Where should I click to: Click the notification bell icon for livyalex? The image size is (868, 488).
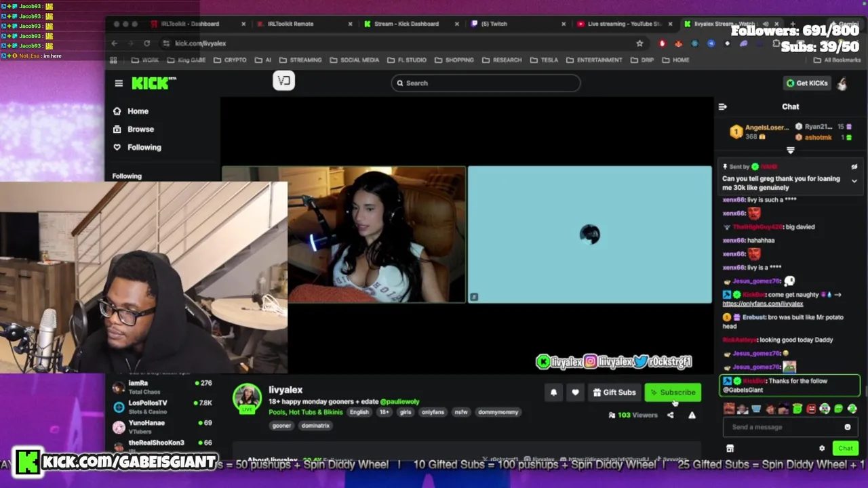click(x=553, y=392)
